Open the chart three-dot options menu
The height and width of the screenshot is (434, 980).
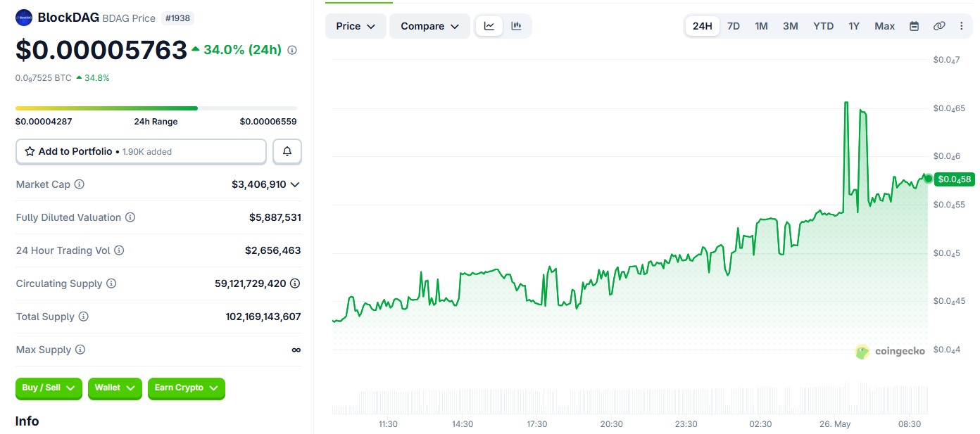pyautogui.click(x=962, y=26)
